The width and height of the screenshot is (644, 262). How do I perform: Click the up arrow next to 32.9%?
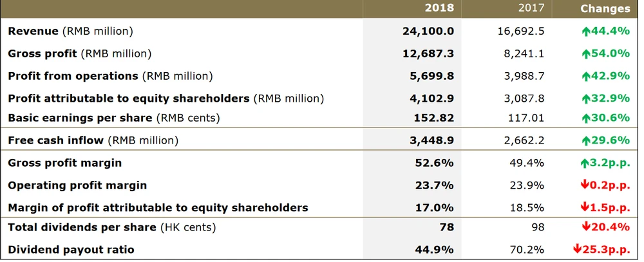click(x=586, y=98)
